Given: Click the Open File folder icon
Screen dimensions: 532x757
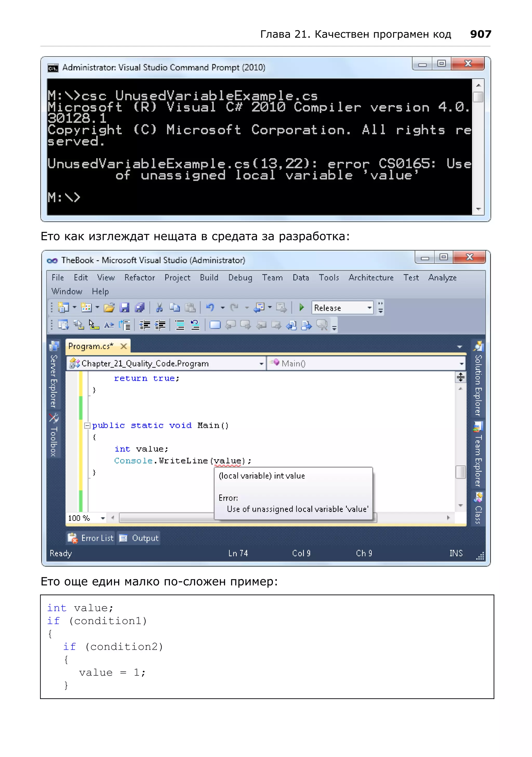Looking at the screenshot, I should pos(109,308).
